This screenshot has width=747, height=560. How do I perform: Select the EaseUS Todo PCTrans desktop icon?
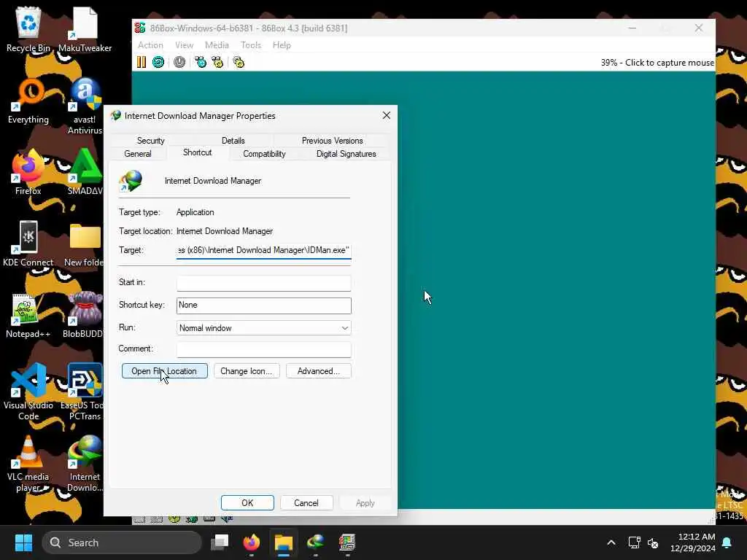click(84, 392)
